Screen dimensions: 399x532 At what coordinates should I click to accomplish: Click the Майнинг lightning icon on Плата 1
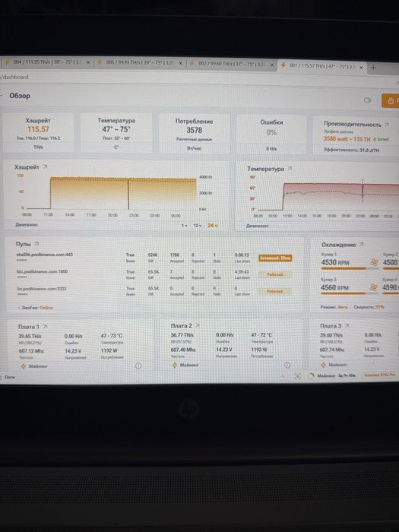pyautogui.click(x=24, y=366)
